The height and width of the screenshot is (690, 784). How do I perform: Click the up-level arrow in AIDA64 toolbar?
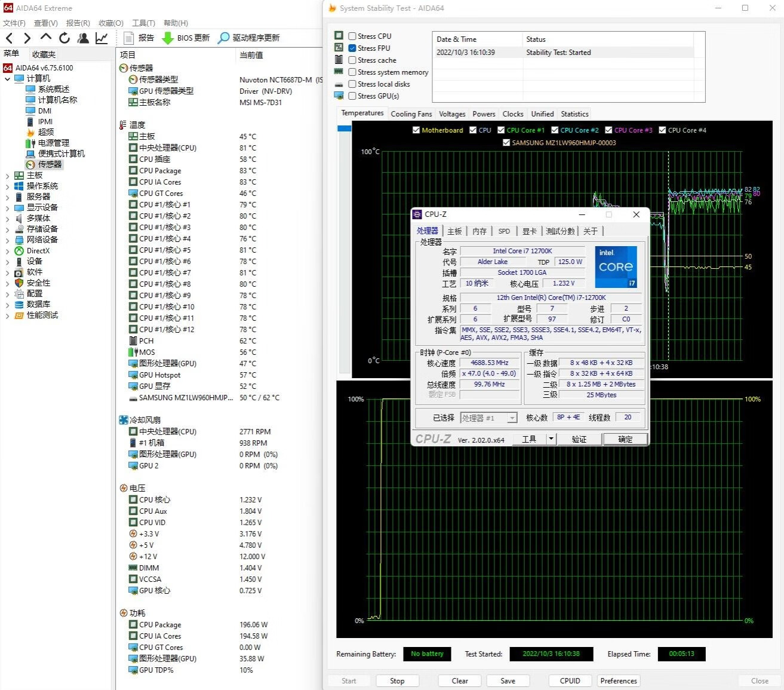click(46, 38)
